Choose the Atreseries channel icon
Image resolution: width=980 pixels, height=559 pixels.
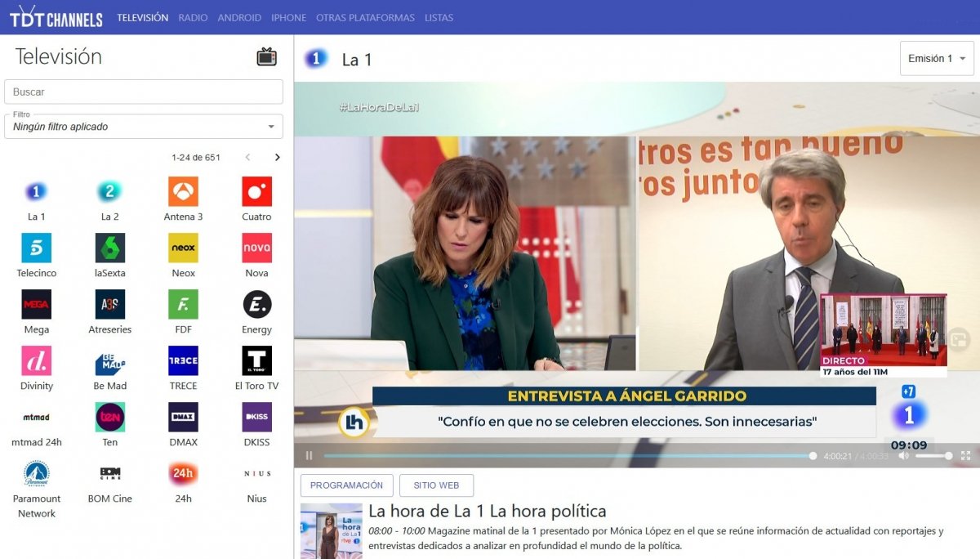point(109,305)
